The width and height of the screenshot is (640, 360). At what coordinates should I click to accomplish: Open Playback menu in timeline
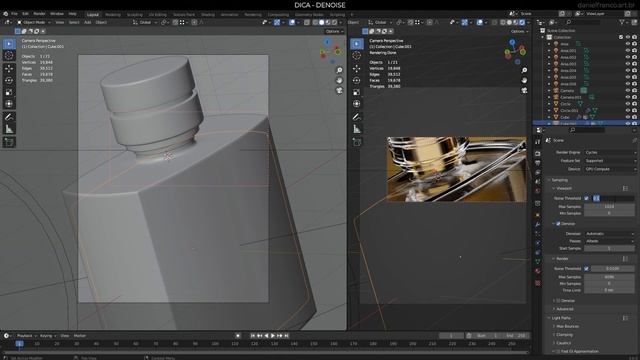coord(26,336)
